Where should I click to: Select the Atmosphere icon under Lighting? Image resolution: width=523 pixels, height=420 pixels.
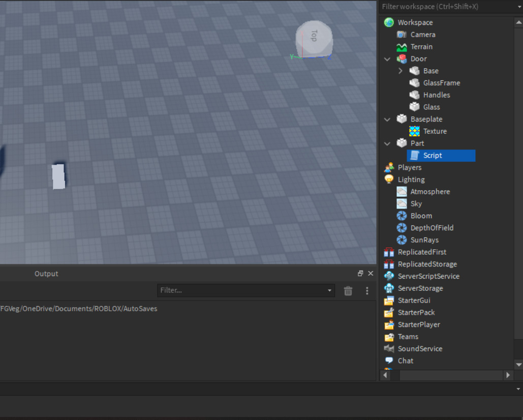pyautogui.click(x=402, y=191)
